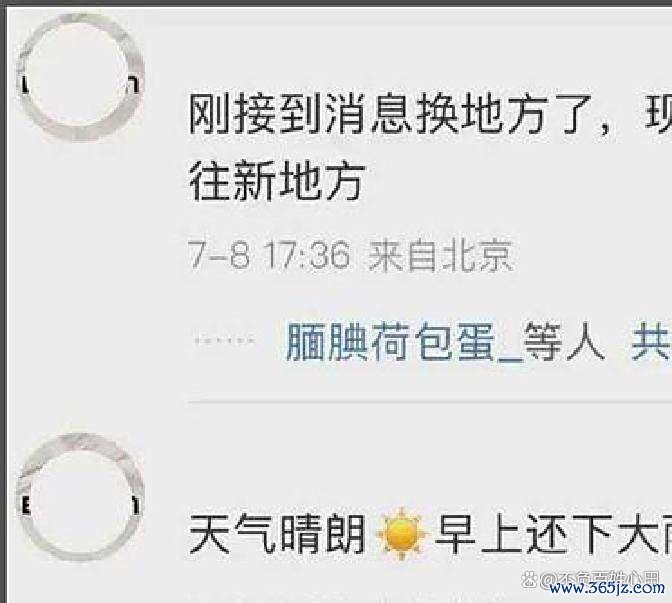Click the @ username watermark text

pos(600,579)
